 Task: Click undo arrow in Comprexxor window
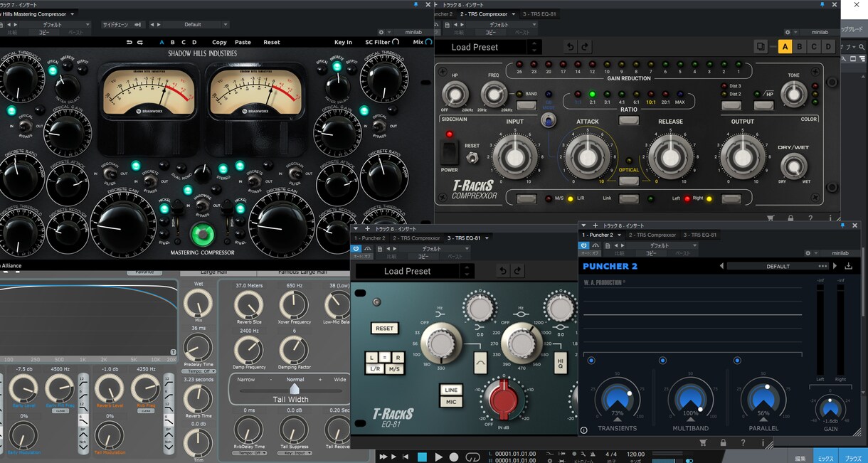[x=570, y=47]
